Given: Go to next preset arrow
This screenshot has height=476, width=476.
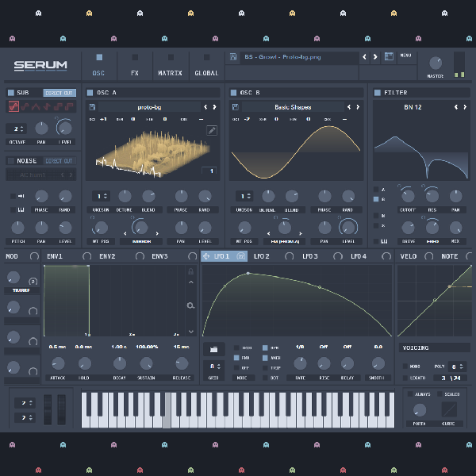Looking at the screenshot, I should [x=375, y=57].
